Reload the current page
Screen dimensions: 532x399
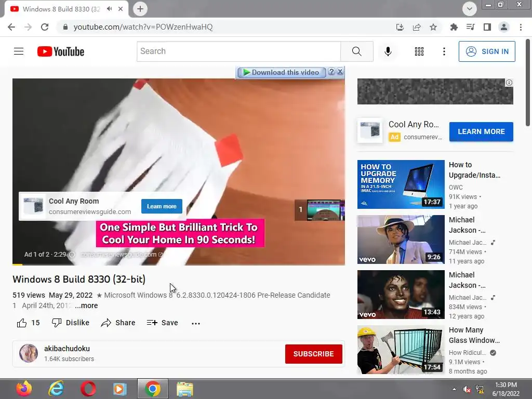[45, 27]
